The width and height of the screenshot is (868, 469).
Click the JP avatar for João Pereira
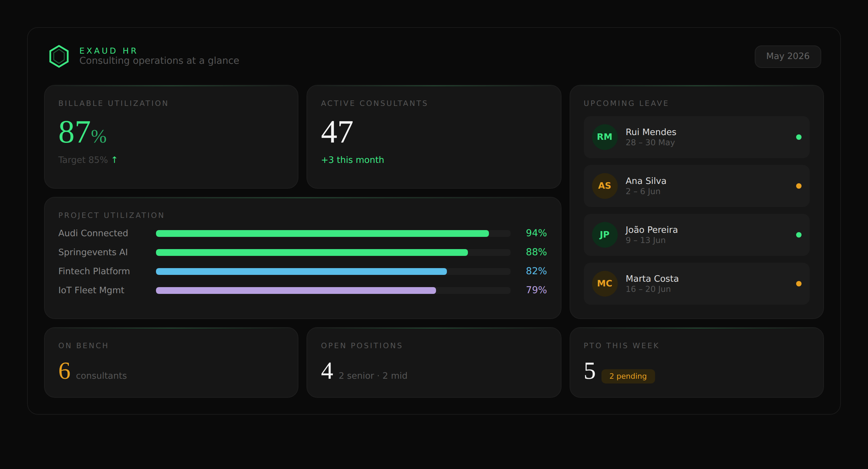click(605, 235)
